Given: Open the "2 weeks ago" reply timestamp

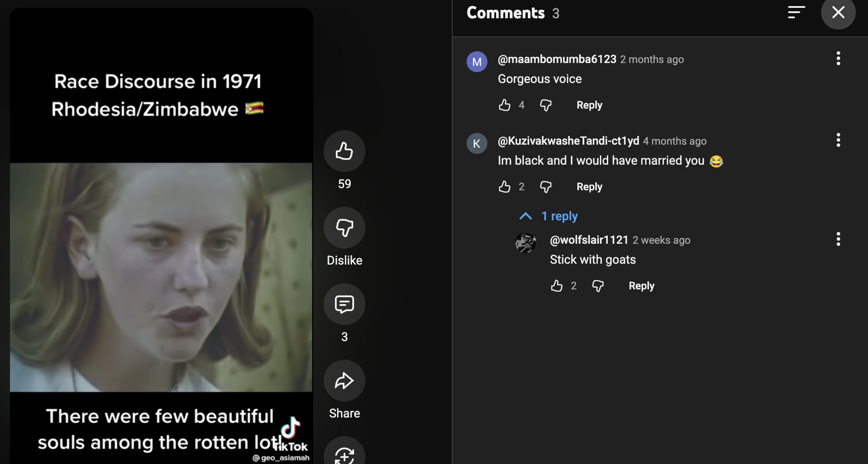Looking at the screenshot, I should [661, 240].
